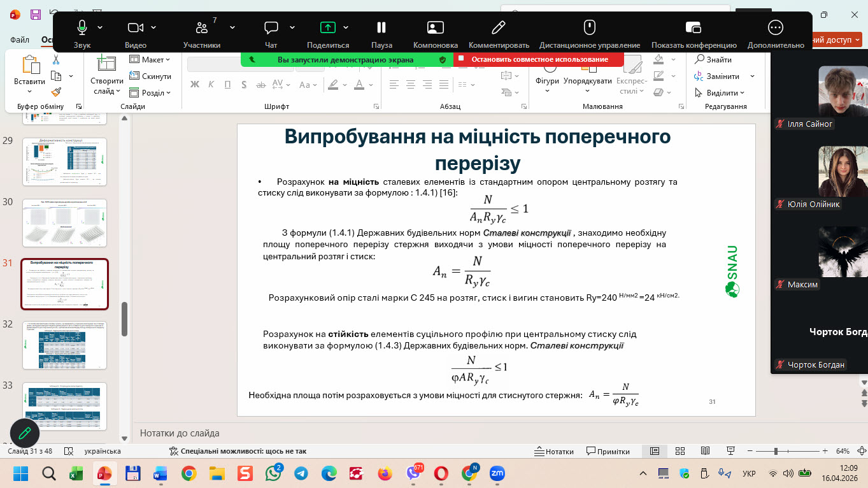The width and height of the screenshot is (868, 488).
Task: Mute microphone in Zoom toolbar
Action: (82, 28)
